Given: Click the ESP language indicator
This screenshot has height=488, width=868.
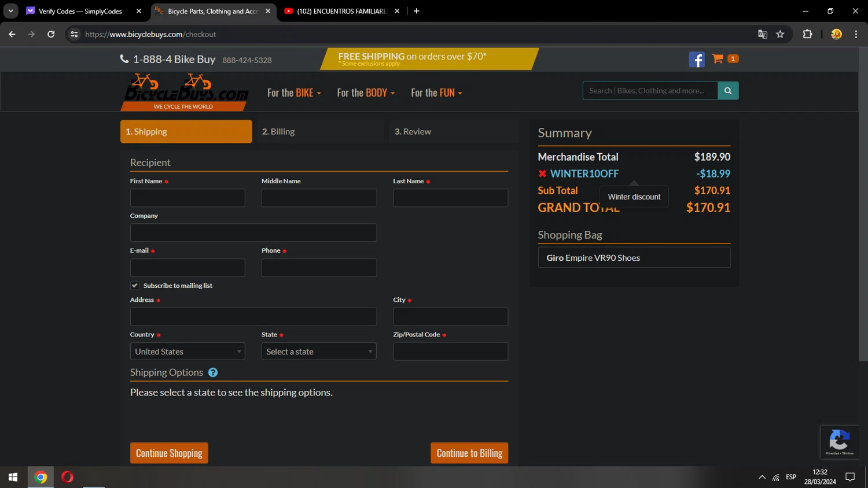Looking at the screenshot, I should pos(791,477).
